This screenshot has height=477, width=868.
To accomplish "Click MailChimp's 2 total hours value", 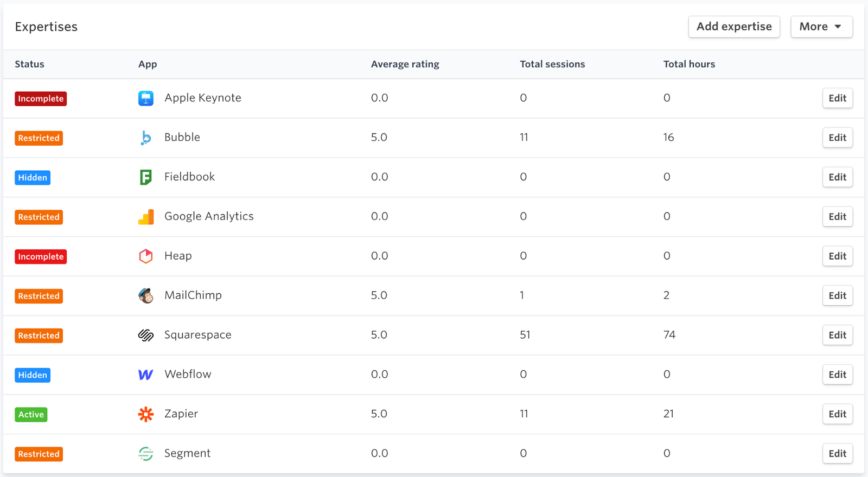I will (x=666, y=295).
